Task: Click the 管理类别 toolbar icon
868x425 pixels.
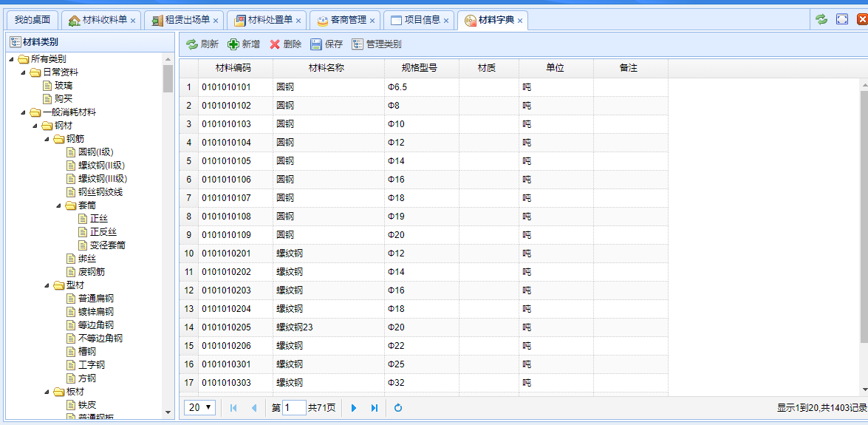Action: (358, 44)
